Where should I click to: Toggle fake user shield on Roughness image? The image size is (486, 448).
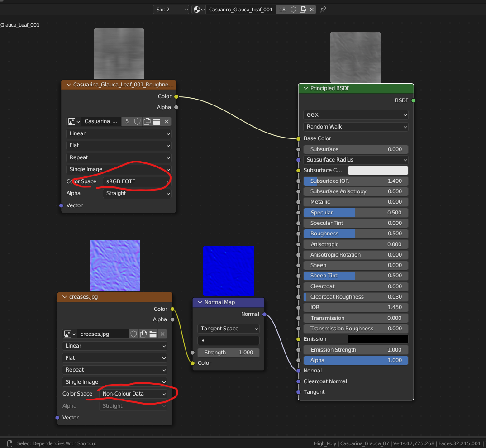[x=137, y=122]
